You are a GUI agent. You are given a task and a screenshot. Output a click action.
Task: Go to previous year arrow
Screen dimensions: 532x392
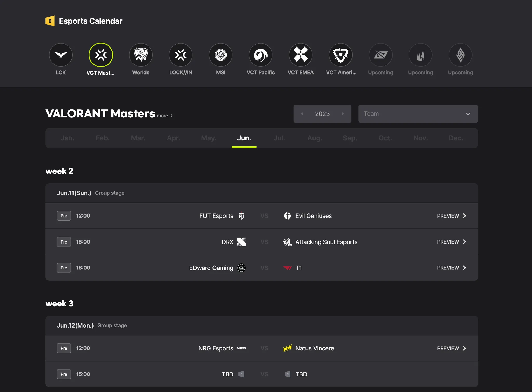click(302, 114)
